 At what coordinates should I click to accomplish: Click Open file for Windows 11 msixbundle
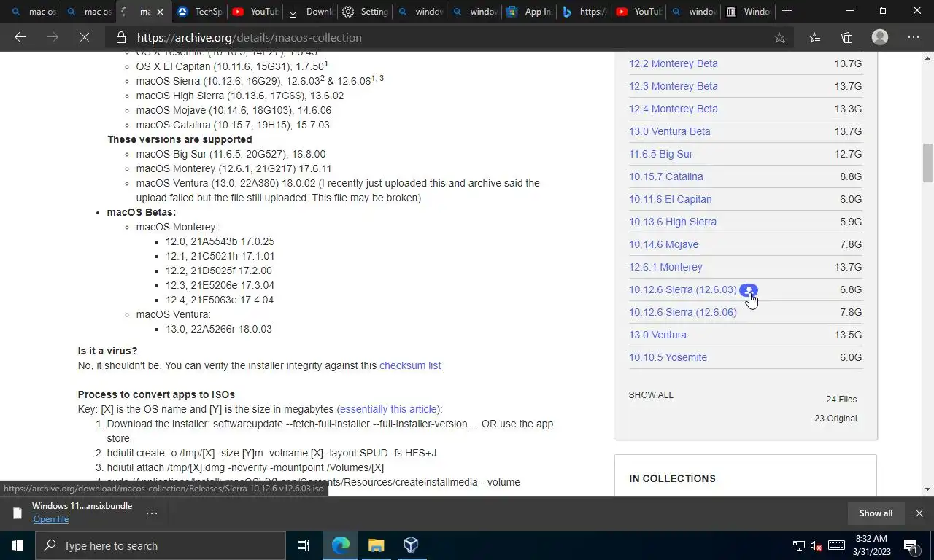pos(51,519)
